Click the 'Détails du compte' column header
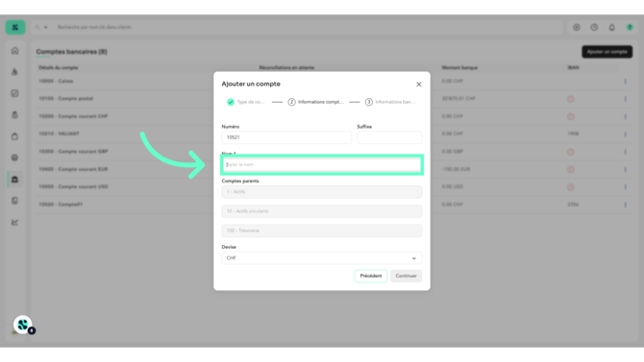This screenshot has height=362, width=644. pyautogui.click(x=59, y=68)
